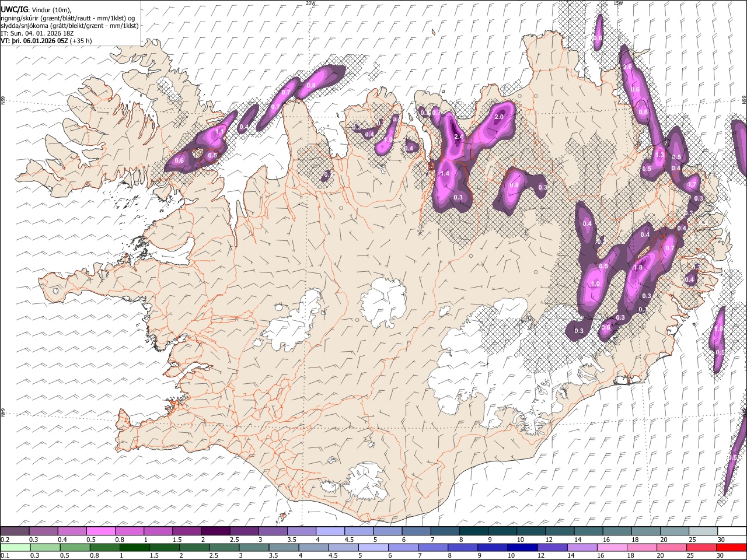Click the "20W" longitude label

310,3
